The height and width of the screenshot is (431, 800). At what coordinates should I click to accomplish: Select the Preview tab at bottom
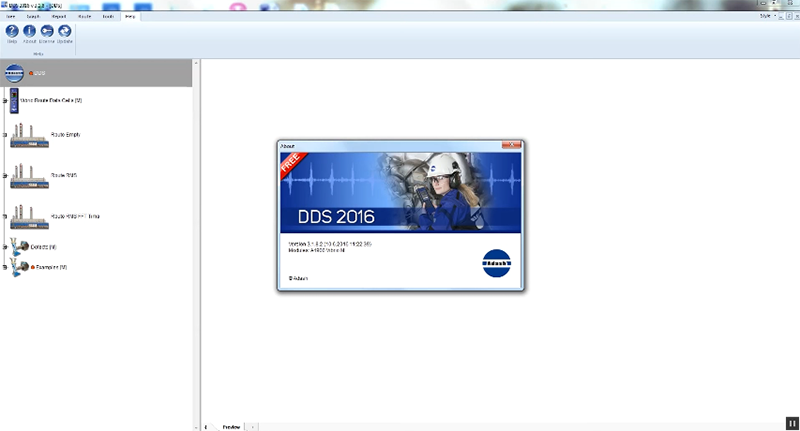[x=231, y=426]
